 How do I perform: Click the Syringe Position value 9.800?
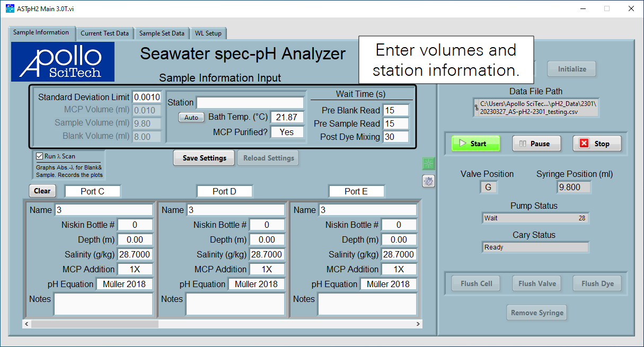tap(574, 187)
